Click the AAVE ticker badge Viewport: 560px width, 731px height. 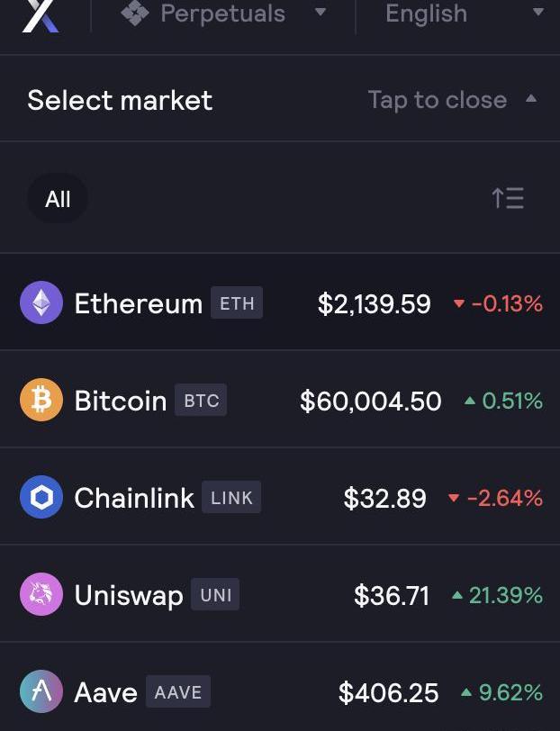177,692
